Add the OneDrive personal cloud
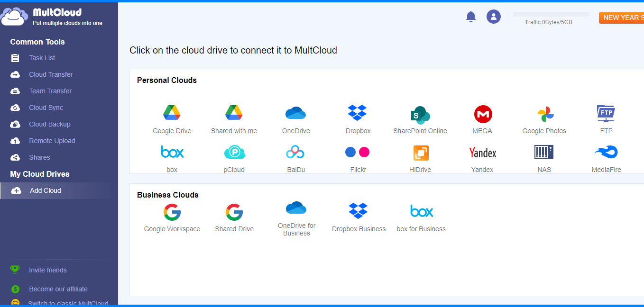 pyautogui.click(x=296, y=113)
